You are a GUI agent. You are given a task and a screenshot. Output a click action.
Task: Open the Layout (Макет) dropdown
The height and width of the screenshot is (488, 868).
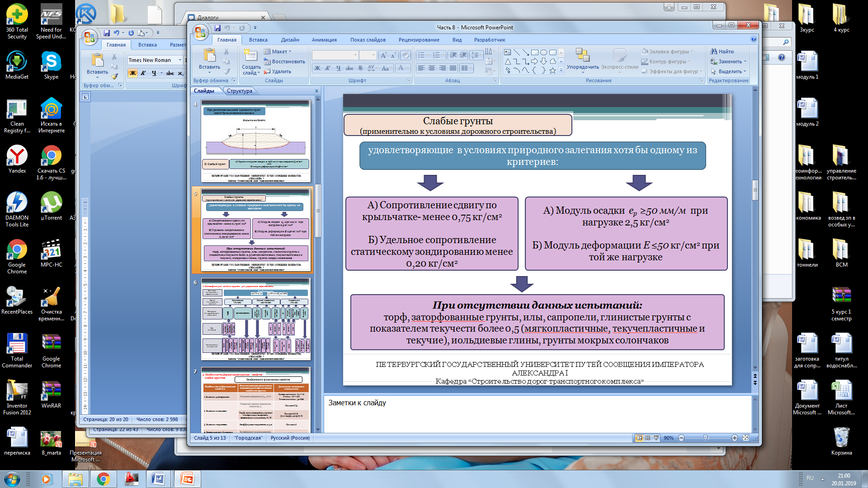[278, 52]
